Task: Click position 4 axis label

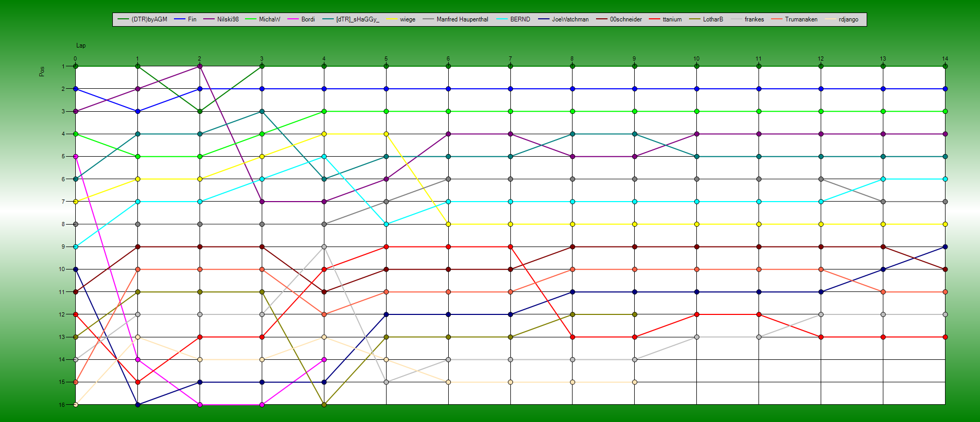Action: [x=63, y=134]
